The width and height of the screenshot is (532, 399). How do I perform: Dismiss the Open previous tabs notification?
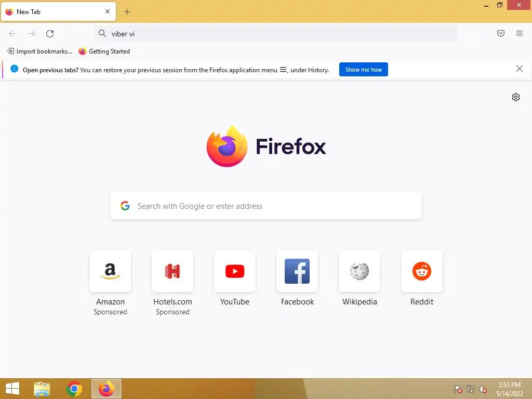click(x=519, y=69)
